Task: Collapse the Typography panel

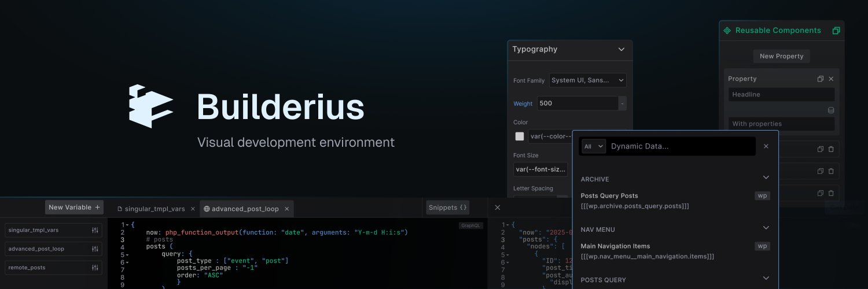Action: click(x=621, y=50)
